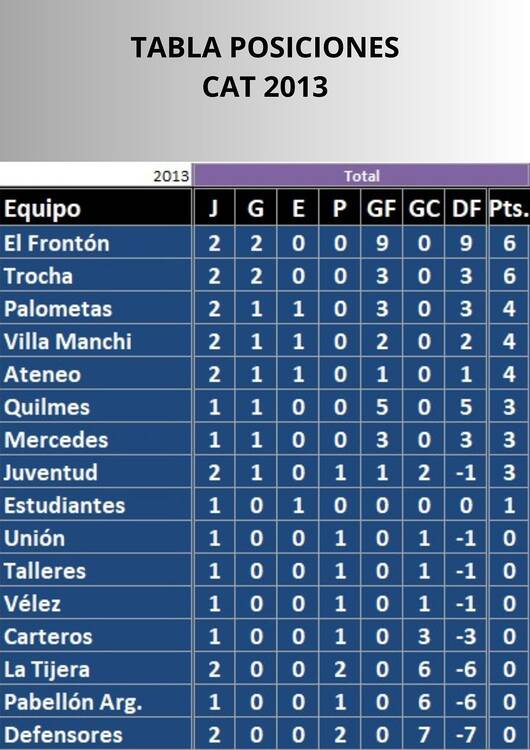Screen dimensions: 530x750
Task: Click the Palometas row name
Action: 96,309
